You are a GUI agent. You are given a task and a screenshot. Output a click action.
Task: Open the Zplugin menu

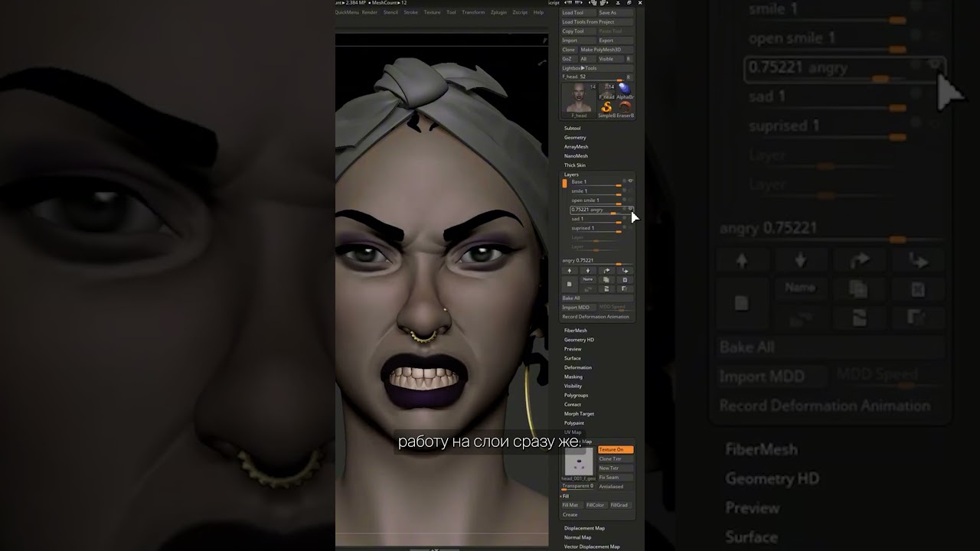498,12
